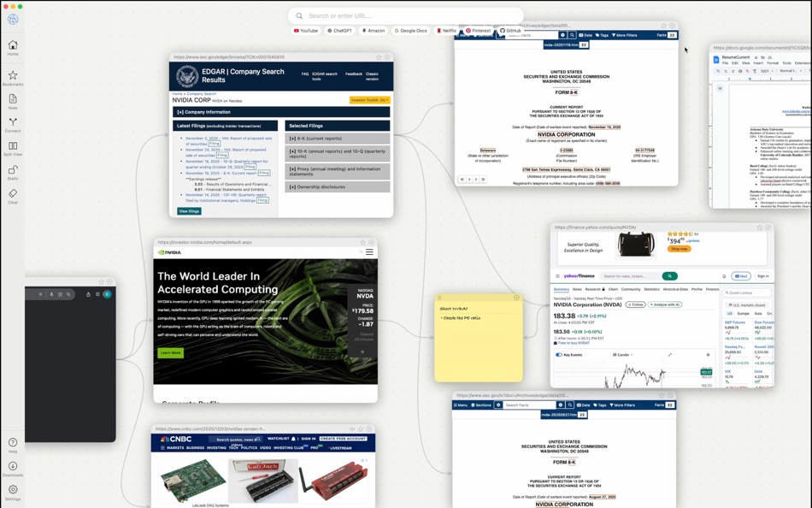Select Europe markets tab on Yahoo Finance
Screen dimensions: 812x508
click(x=743, y=314)
